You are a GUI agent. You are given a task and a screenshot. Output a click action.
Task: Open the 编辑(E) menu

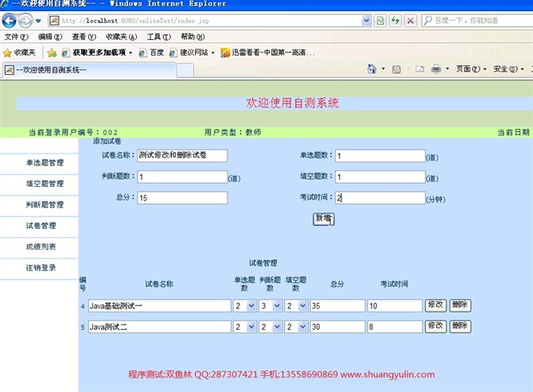50,37
